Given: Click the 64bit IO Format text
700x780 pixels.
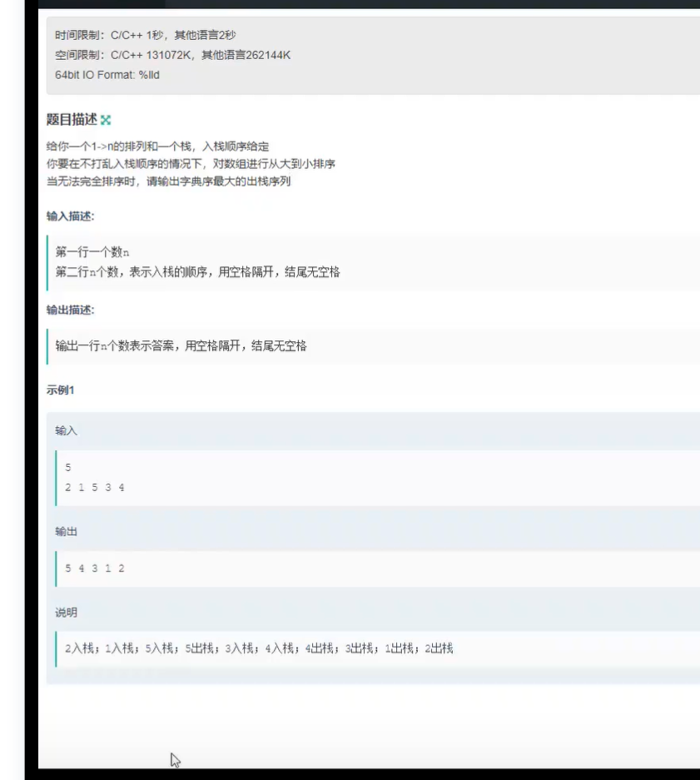Looking at the screenshot, I should [107, 75].
